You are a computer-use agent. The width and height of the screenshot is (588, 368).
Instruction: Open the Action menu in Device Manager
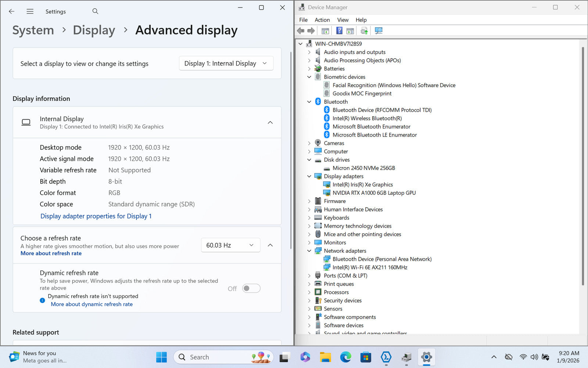[x=322, y=20]
